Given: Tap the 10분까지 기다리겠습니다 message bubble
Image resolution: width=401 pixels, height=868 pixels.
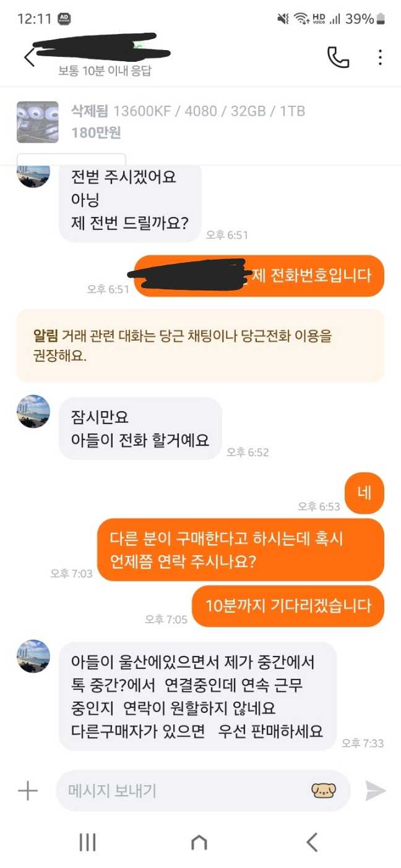Looking at the screenshot, I should pyautogui.click(x=288, y=605).
